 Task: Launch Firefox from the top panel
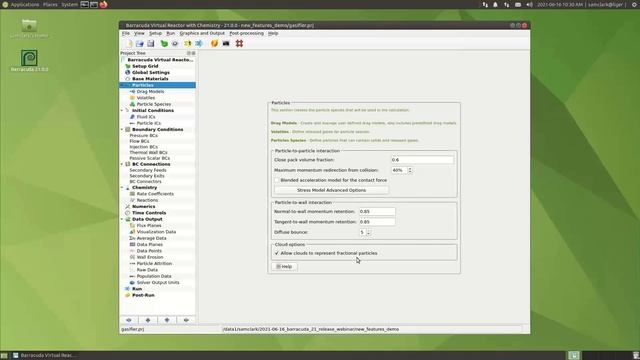click(x=103, y=4)
